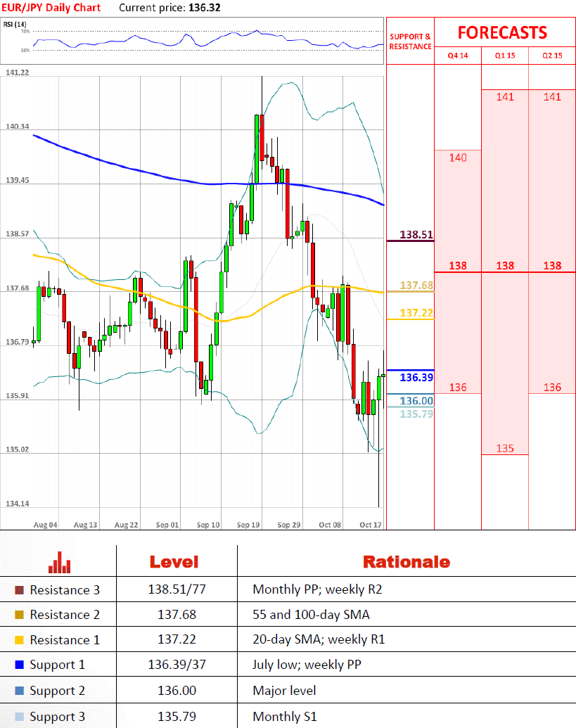Select the Resistance 1 yellow swatch
Viewport: 576px width, 728px height.
click(19, 640)
